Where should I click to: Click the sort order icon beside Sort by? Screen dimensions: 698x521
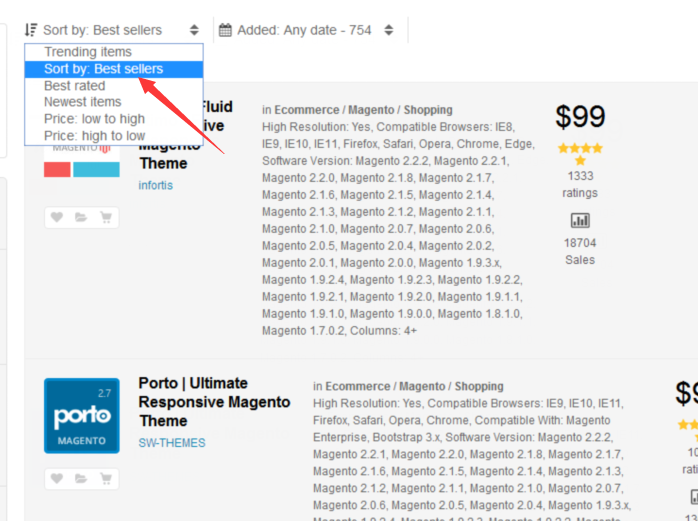tap(30, 30)
